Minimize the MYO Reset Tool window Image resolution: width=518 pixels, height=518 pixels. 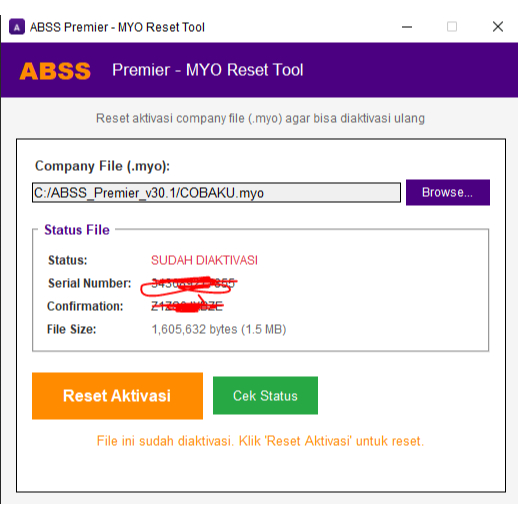click(x=407, y=27)
